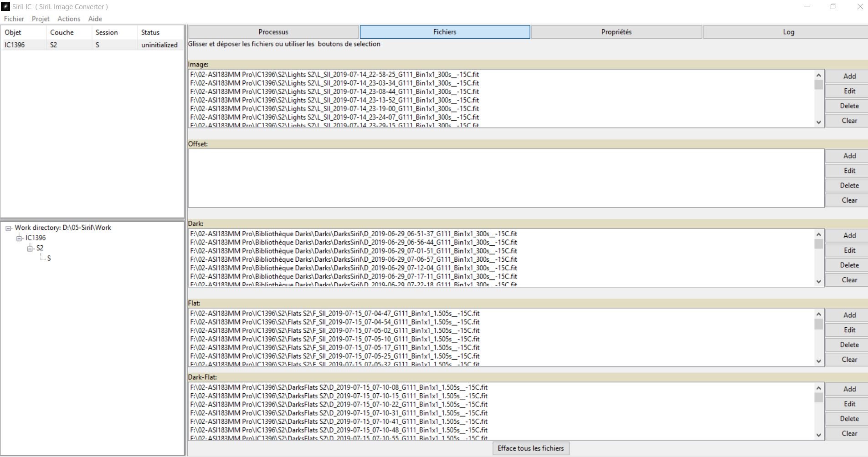Select the IC1396 row in project table
Screen dimensions: 868x457
click(x=92, y=45)
